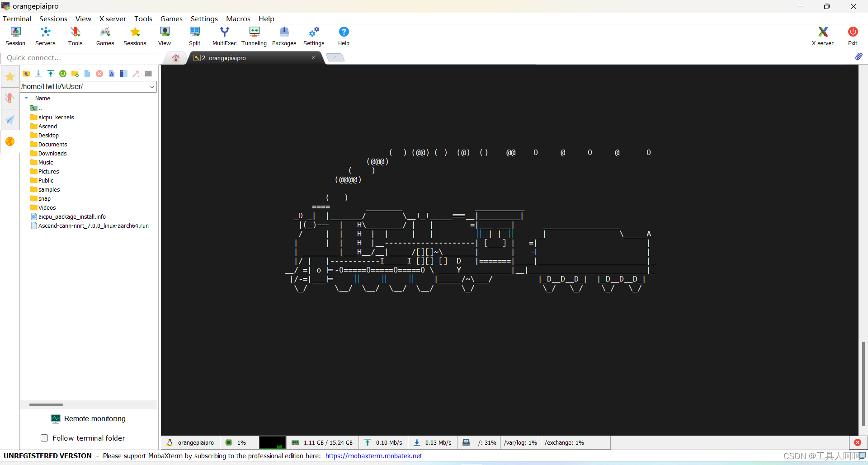Click the red stop monitoring icon in status bar
Image resolution: width=868 pixels, height=465 pixels.
(x=858, y=442)
